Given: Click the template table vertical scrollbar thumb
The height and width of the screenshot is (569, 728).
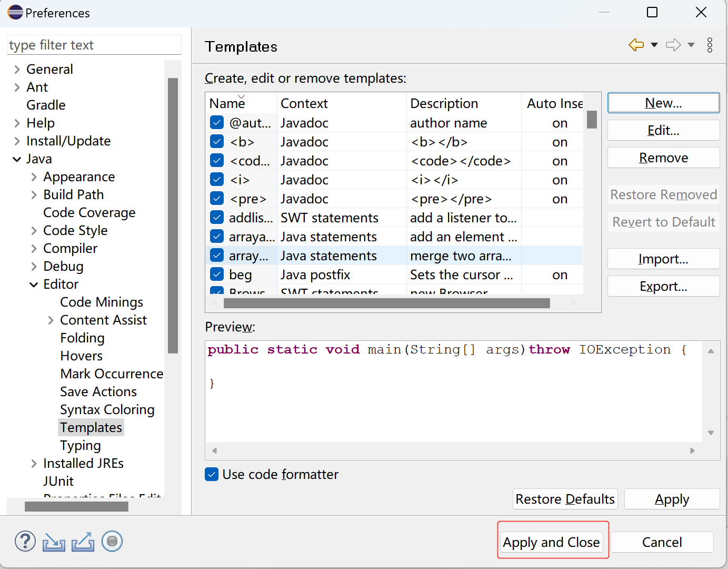Looking at the screenshot, I should point(592,120).
